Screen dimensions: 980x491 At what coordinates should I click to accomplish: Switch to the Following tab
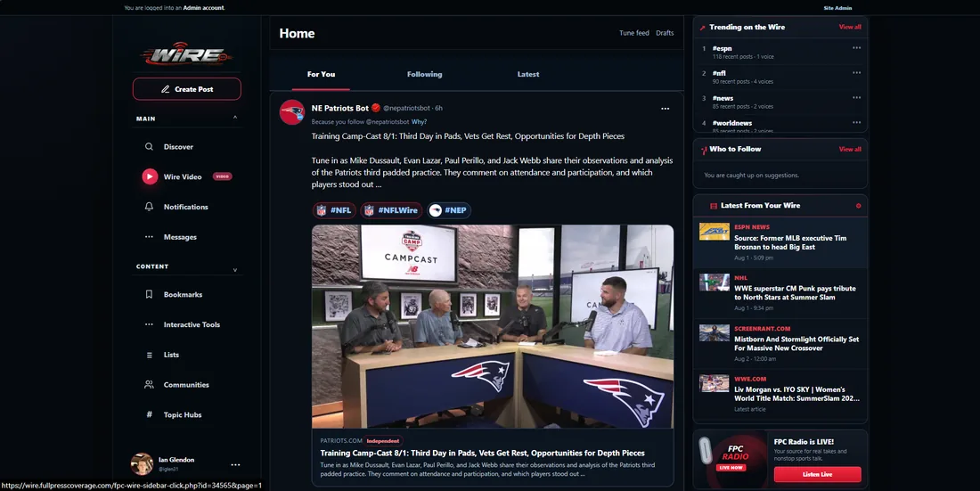[x=424, y=74]
